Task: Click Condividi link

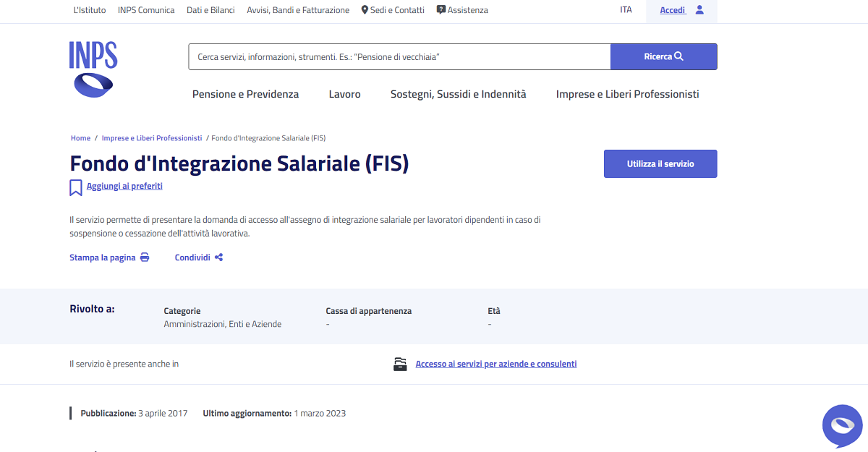Action: pyautogui.click(x=192, y=257)
